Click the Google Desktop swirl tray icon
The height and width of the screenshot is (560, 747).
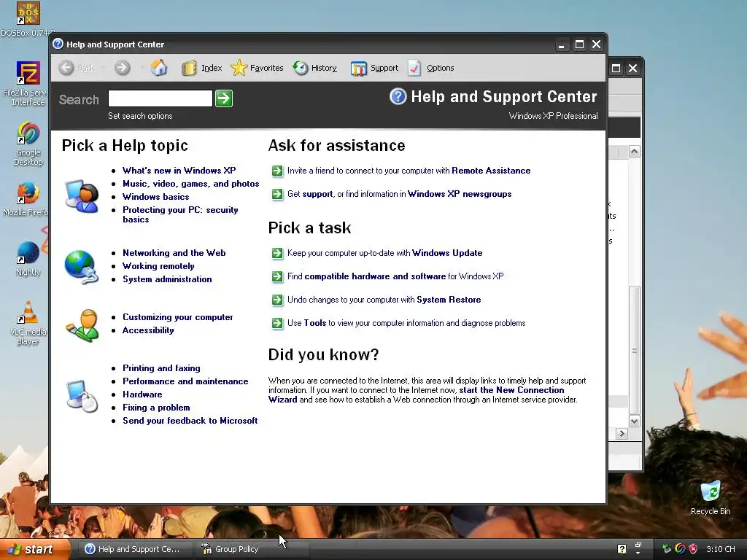680,549
